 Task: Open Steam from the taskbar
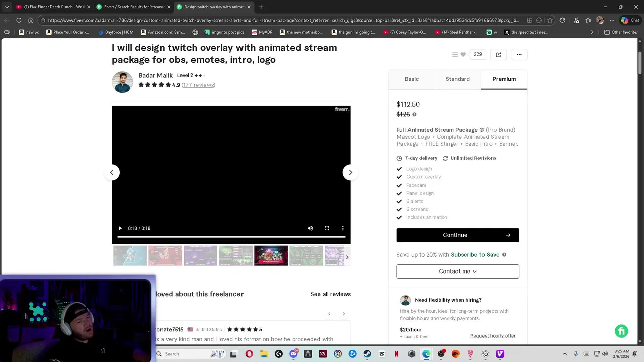[x=367, y=354]
